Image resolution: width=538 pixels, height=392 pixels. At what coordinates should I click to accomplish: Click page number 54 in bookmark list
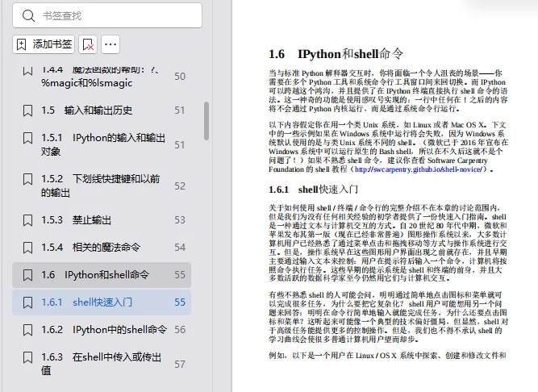(x=180, y=248)
